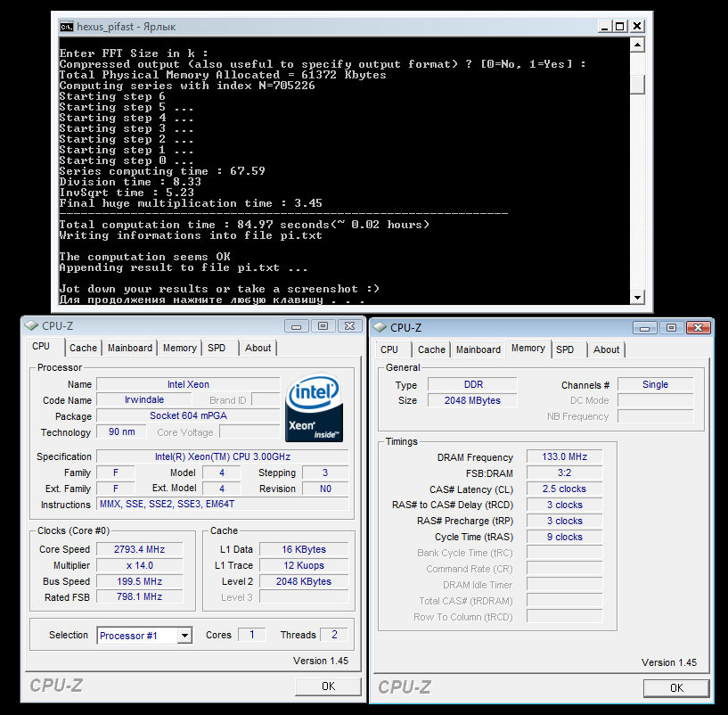
Task: Click the console window icon in hexus_pifast title bar
Action: coord(67,27)
